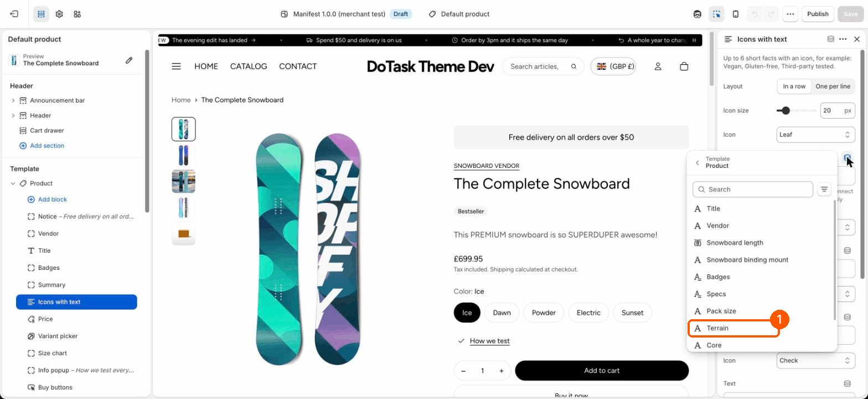Click the Publish button
The width and height of the screenshot is (868, 399).
tap(818, 14)
